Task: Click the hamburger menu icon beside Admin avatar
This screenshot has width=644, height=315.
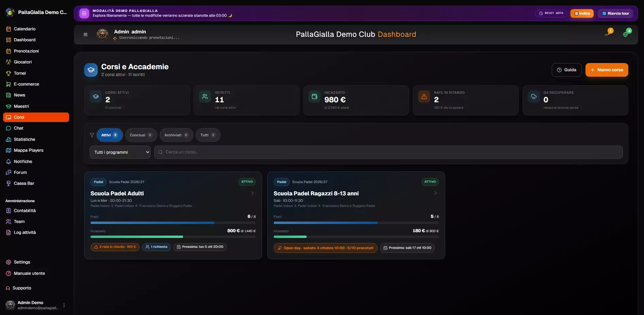Action: click(85, 34)
